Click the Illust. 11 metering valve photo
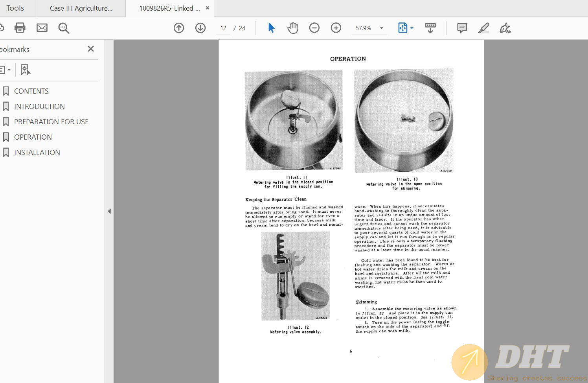The height and width of the screenshot is (383, 588). click(x=294, y=120)
